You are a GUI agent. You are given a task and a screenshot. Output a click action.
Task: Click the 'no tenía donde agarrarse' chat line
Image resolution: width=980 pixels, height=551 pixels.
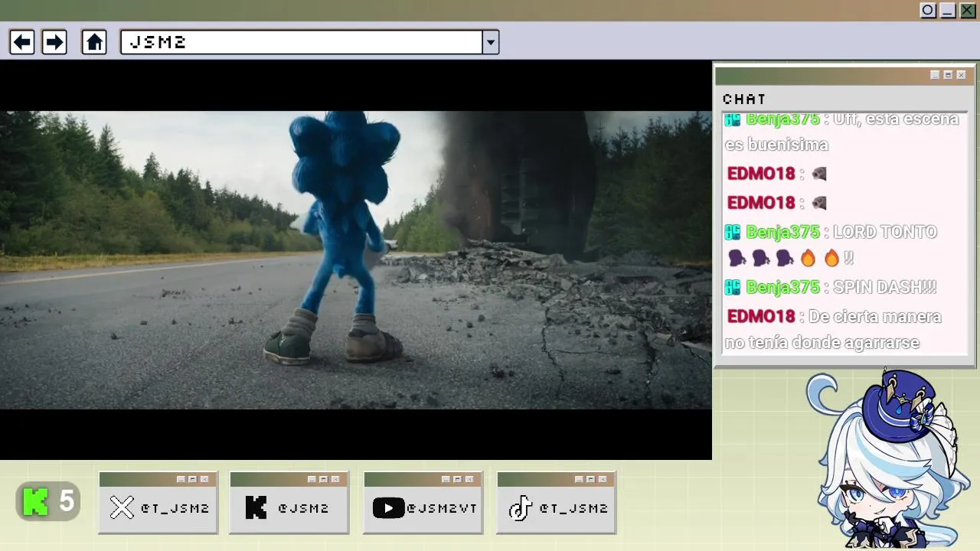pyautogui.click(x=822, y=343)
